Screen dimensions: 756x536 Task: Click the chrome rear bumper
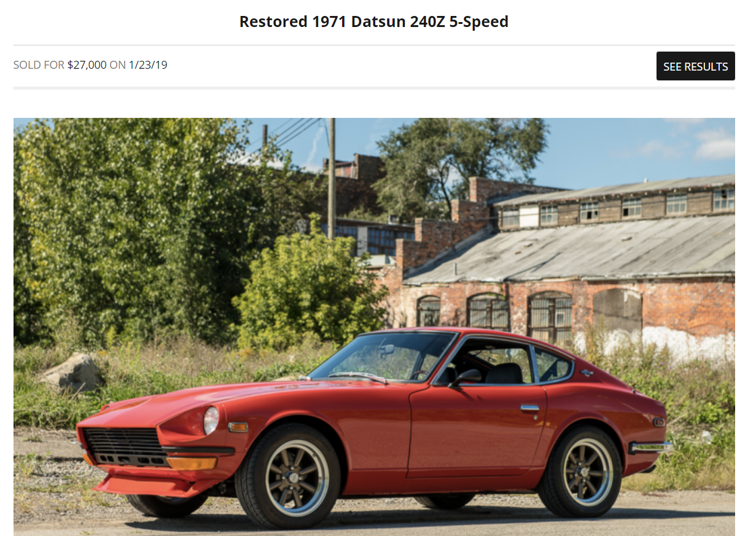(650, 447)
